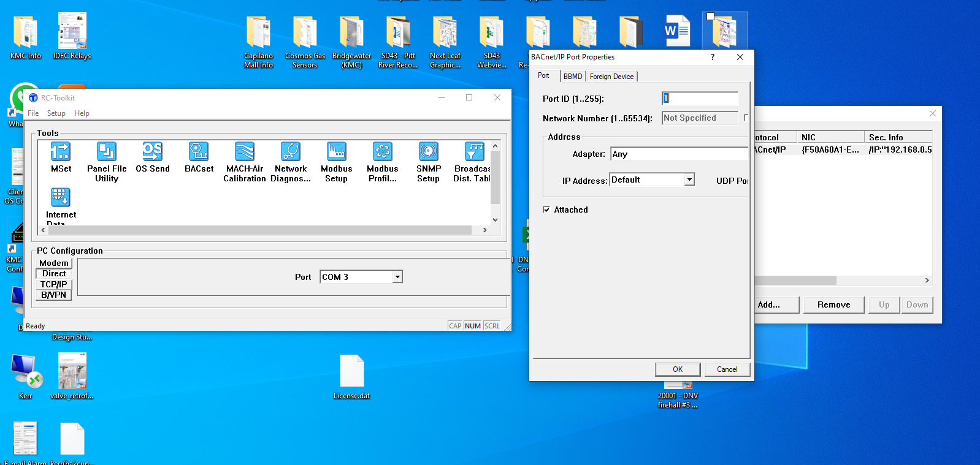Click the Tools panel scroll-down arrow
Screen dimensions: 980x465
pyautogui.click(x=495, y=220)
